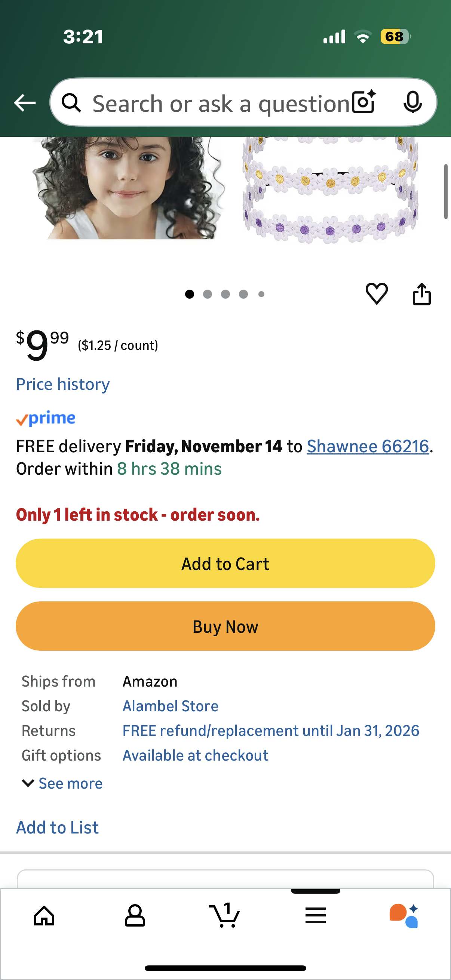The width and height of the screenshot is (451, 980).
Task: Open the Add to List option
Action: 58,828
